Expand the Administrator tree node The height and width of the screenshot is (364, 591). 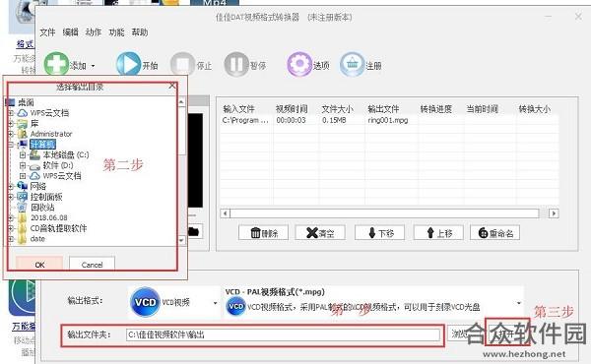(x=11, y=134)
